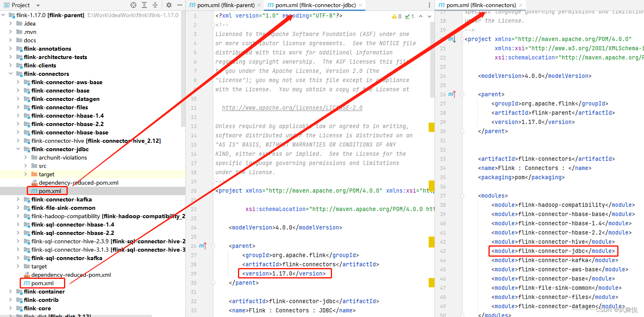This screenshot has height=317, width=644.
Task: Expand the .idea folder
Action: tap(11, 23)
